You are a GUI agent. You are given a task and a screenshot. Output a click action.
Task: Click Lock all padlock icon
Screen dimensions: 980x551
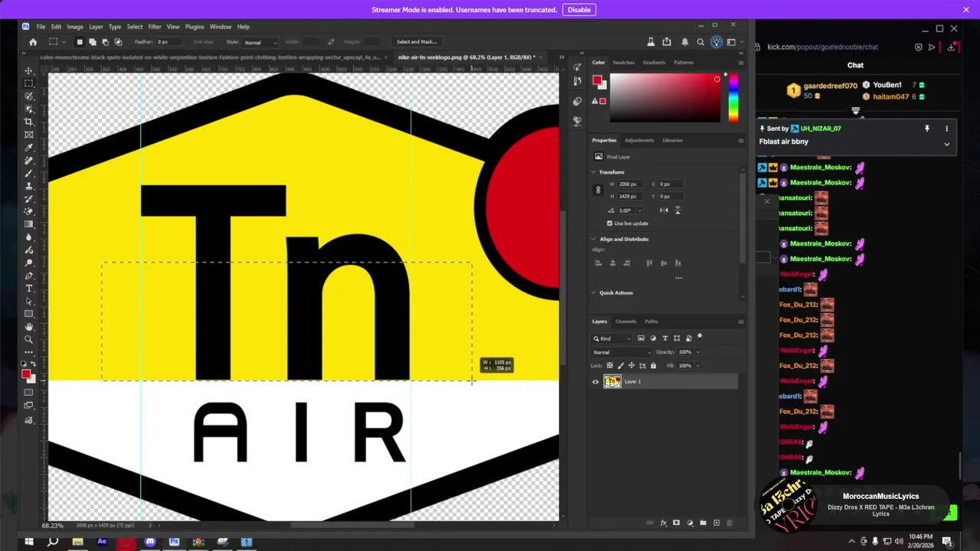click(653, 366)
